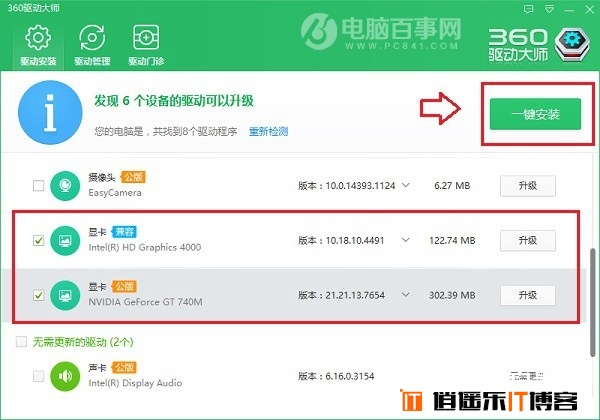This screenshot has height=420, width=600.
Task: Uncheck the NVIDIA GeForce GT 740M checkbox
Action: point(38,295)
